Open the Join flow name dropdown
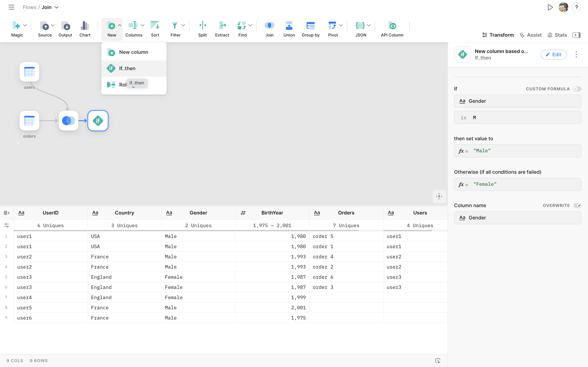Image resolution: width=588 pixels, height=367 pixels. tap(57, 7)
